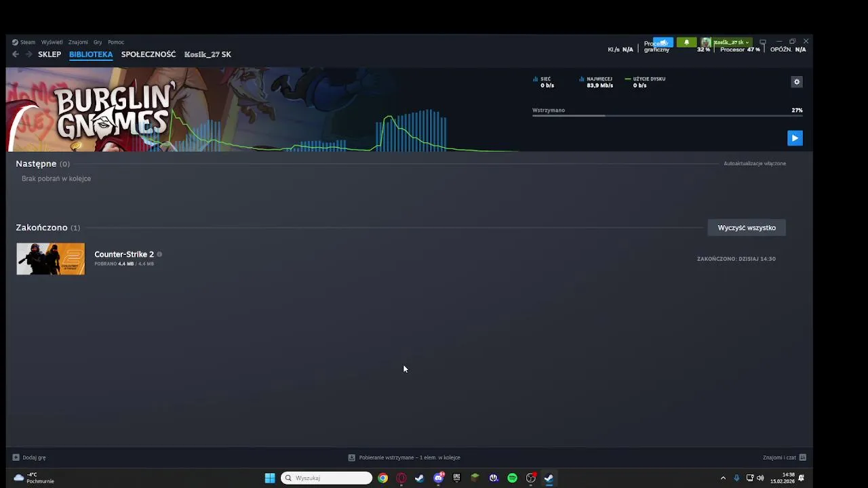Go to the SKLEP tab
The height and width of the screenshot is (488, 868).
click(x=50, y=54)
